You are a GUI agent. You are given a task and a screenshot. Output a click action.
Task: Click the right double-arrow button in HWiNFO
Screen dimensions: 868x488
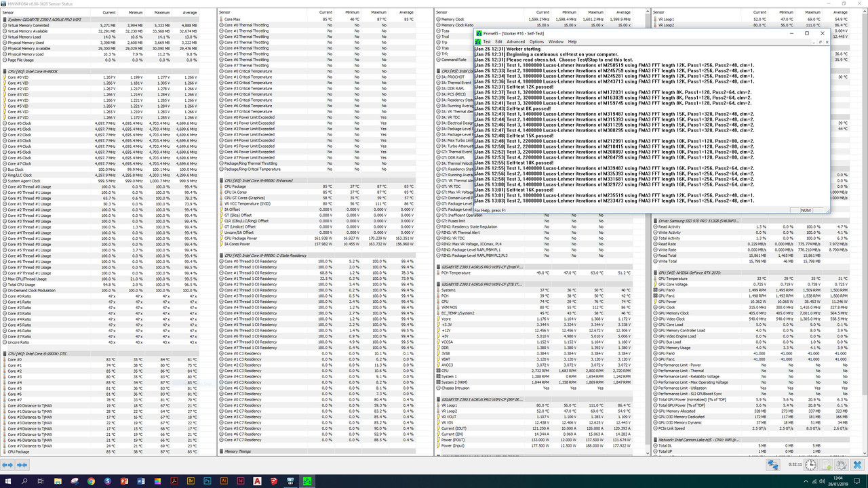(21, 465)
